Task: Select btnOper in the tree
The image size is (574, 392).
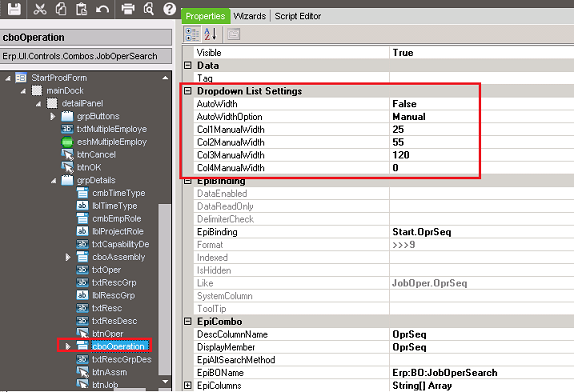Action: [108, 334]
